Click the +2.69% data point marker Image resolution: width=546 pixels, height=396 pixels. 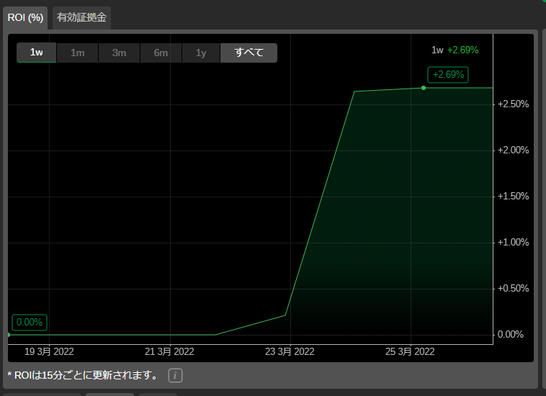click(423, 88)
